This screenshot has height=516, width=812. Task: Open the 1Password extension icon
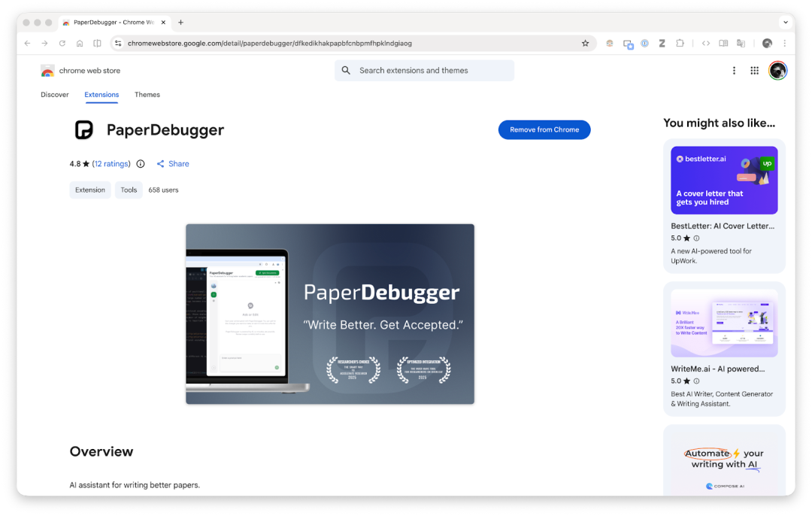(645, 43)
